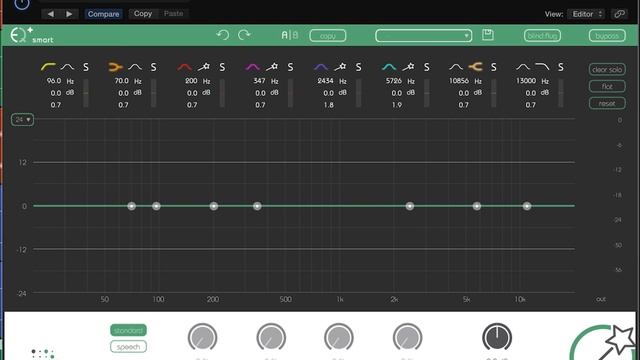Select the bell curve icon of the 96.0 Hz band
This screenshot has width=640, height=360.
pyautogui.click(x=67, y=67)
